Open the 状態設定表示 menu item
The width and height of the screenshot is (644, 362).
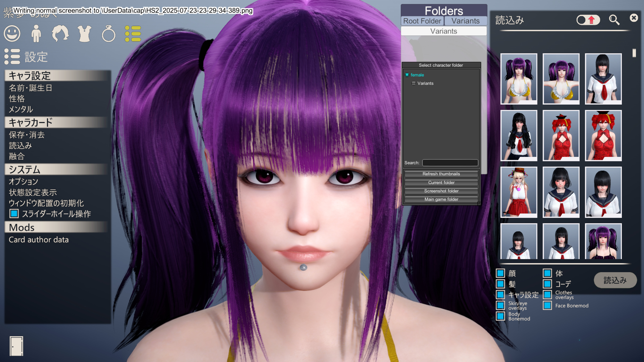click(33, 192)
